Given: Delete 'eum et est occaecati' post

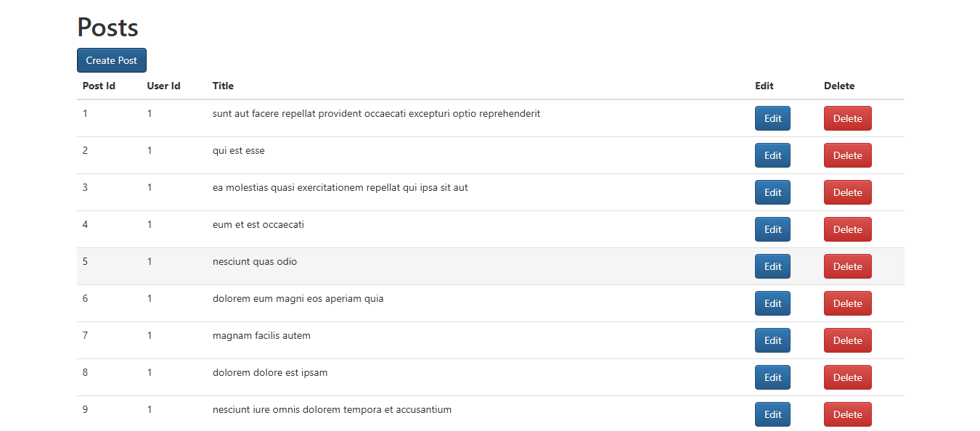Looking at the screenshot, I should point(847,229).
